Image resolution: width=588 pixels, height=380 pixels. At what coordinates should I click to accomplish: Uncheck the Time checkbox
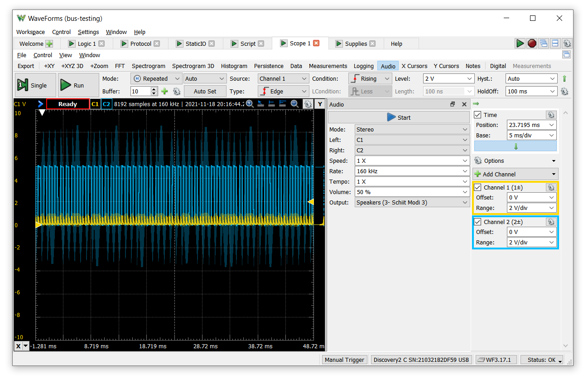point(477,115)
